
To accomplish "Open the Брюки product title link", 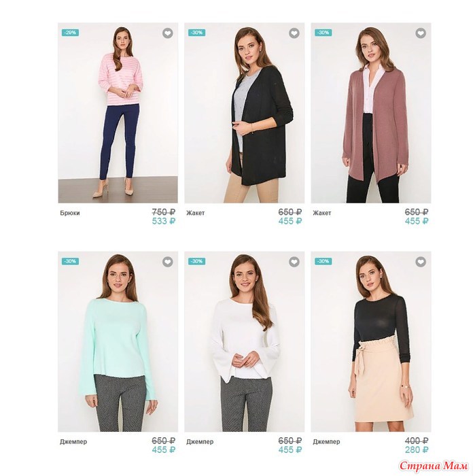I will [x=70, y=213].
